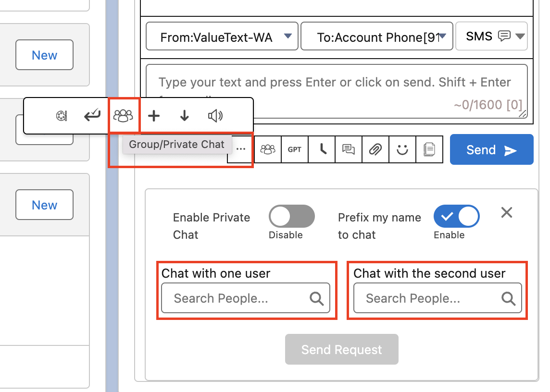Open the GPT assistant button
The image size is (550, 392).
(x=295, y=149)
